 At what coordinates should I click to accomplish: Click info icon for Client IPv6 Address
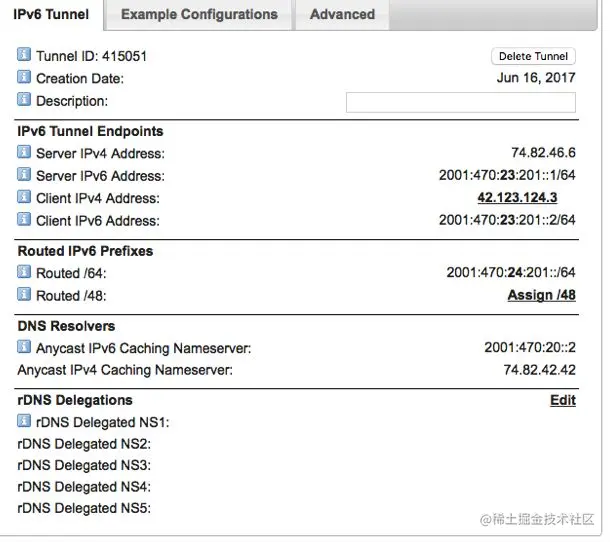tap(24, 218)
